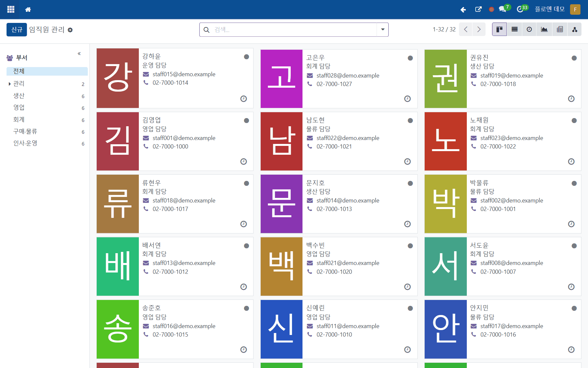Open activity clock on 문지호 card
588x368 pixels.
407,224
